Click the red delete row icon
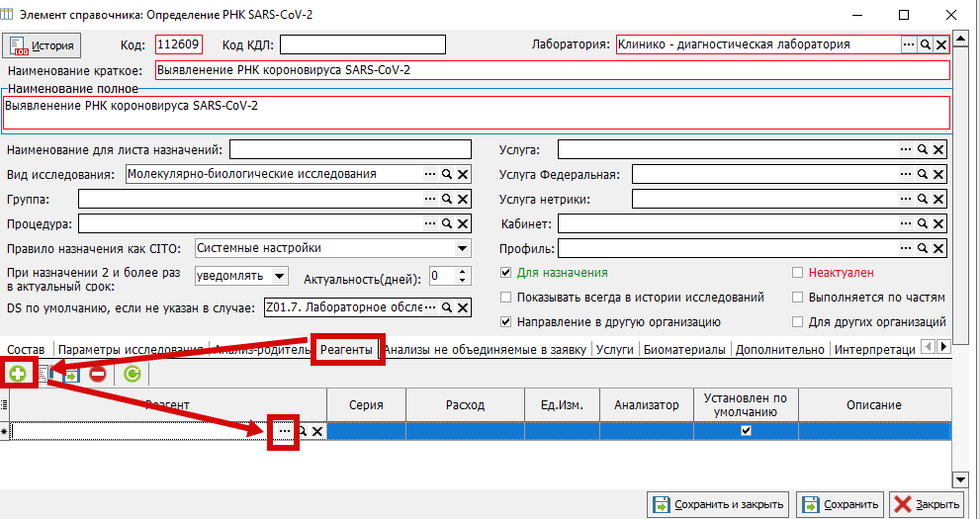The image size is (980, 519). point(98,374)
